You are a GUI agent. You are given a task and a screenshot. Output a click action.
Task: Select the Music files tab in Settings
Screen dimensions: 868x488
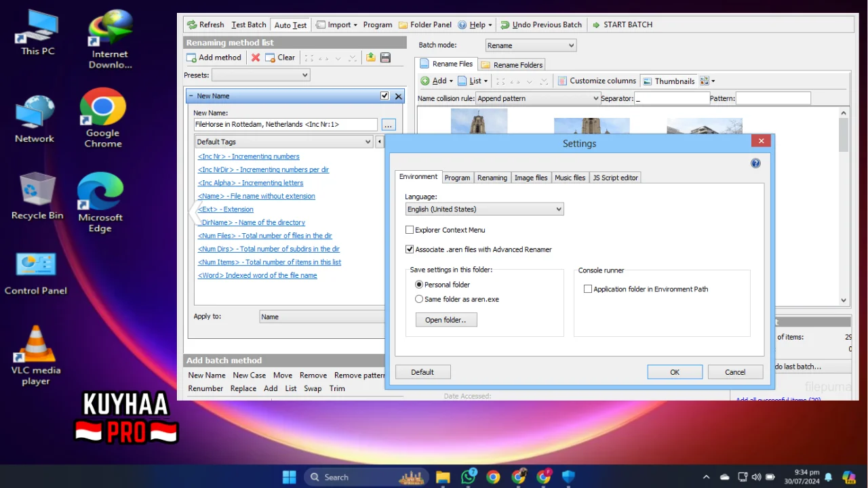(x=570, y=178)
